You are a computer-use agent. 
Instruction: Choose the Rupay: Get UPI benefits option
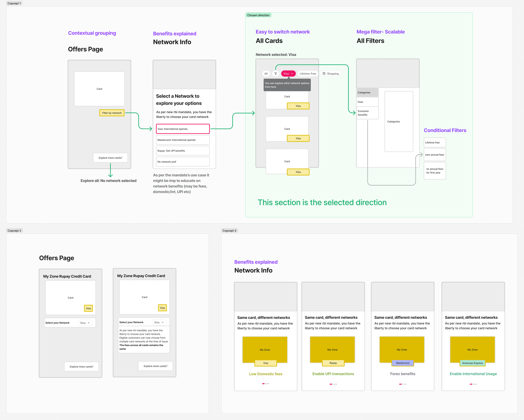click(183, 151)
